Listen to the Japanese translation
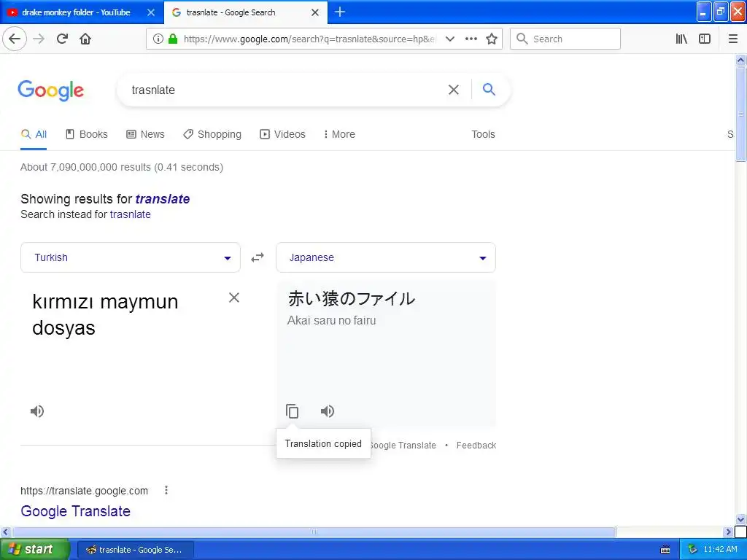The image size is (747, 560). pos(328,411)
